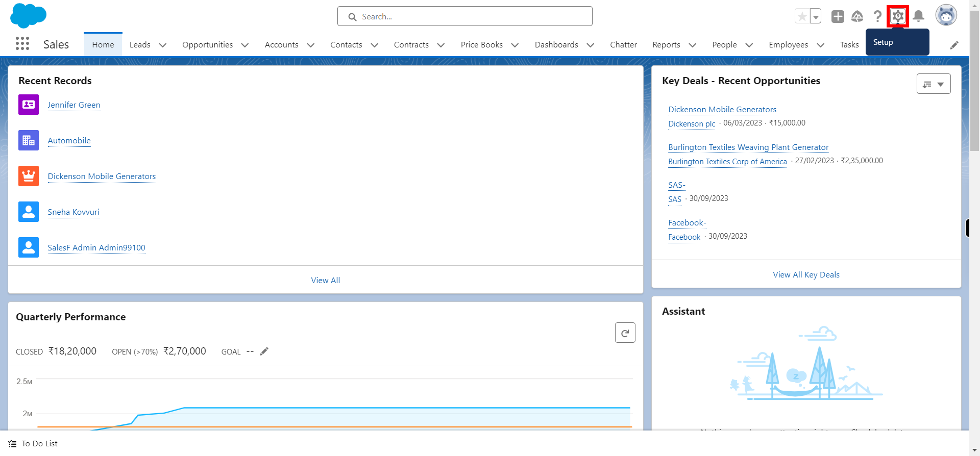Click the Sneha Kovvuri user icon

click(x=29, y=212)
